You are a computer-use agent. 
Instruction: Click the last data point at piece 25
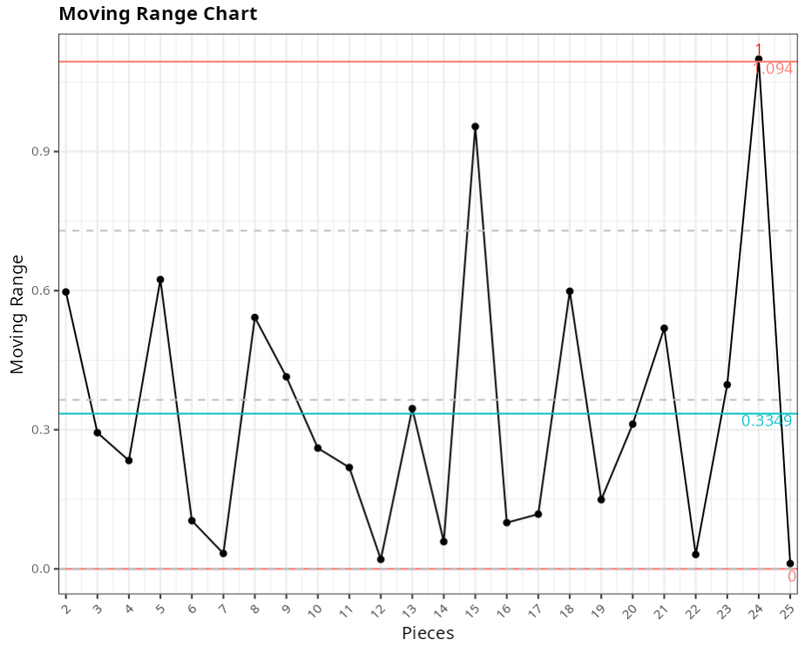[790, 563]
